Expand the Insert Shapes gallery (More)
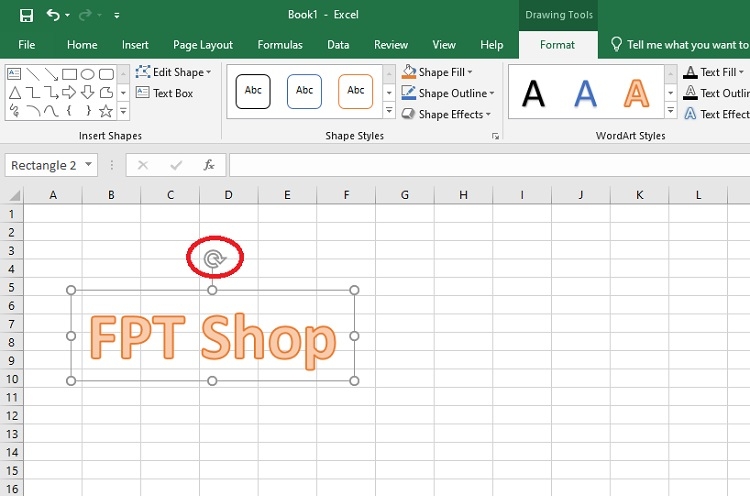This screenshot has width=750, height=496. click(x=123, y=111)
